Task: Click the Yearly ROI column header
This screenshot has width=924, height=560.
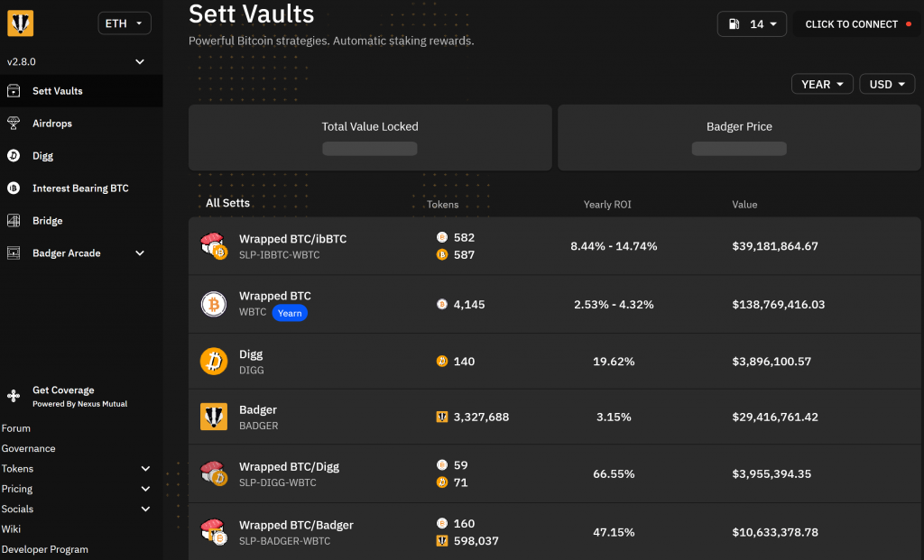Action: pyautogui.click(x=607, y=205)
